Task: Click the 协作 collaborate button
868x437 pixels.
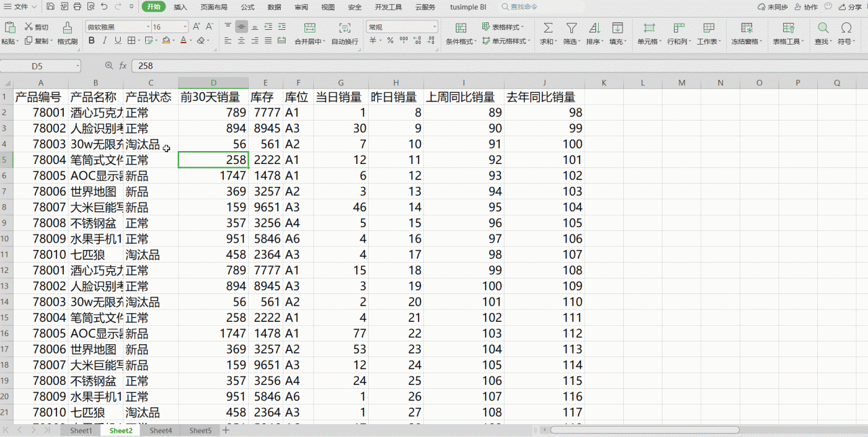Action: 806,7
